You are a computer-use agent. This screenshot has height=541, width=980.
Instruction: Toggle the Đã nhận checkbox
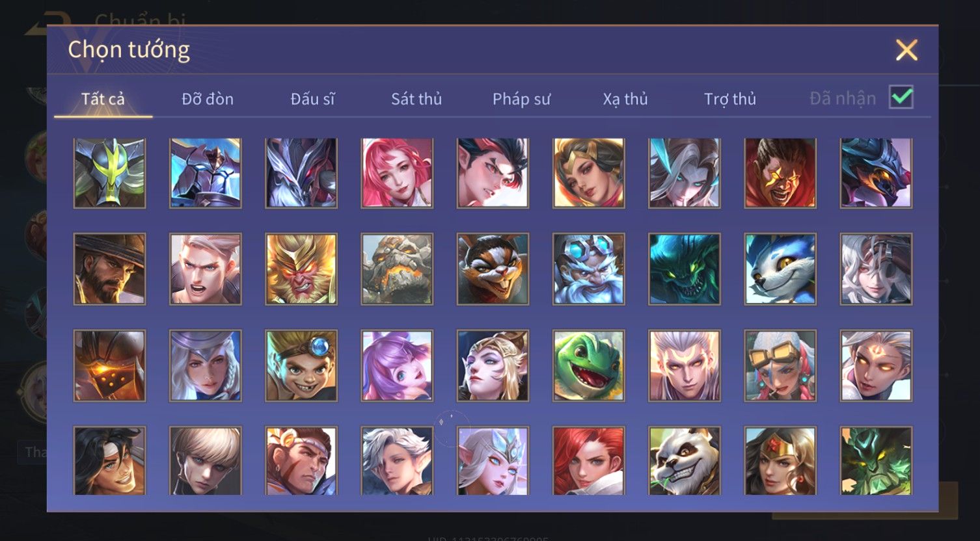(901, 98)
